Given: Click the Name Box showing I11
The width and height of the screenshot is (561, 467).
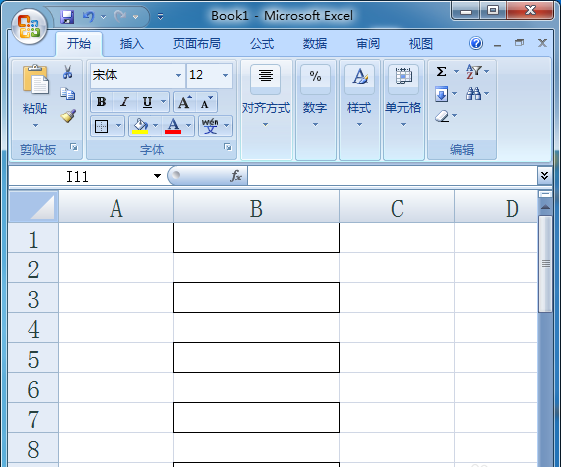Looking at the screenshot, I should [77, 176].
